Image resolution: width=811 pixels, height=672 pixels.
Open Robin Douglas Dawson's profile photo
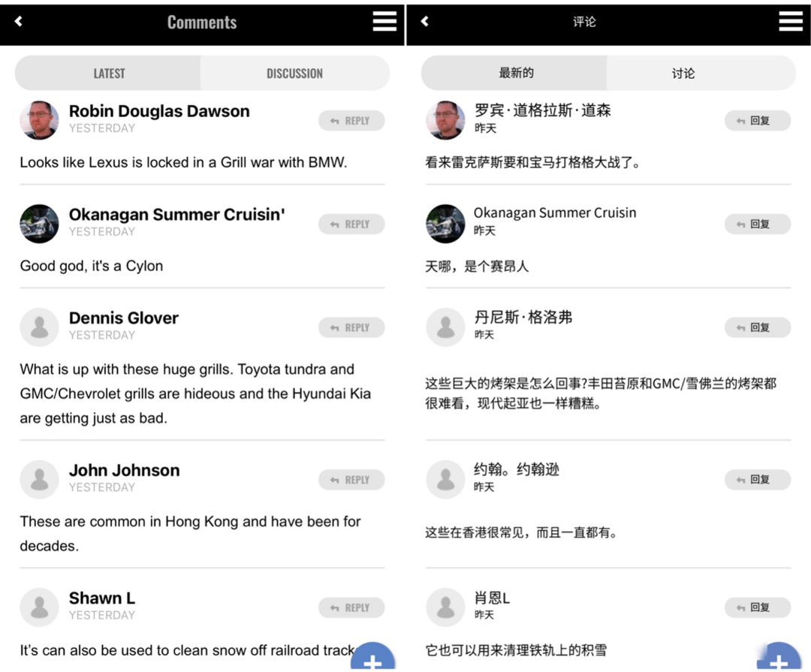[39, 120]
